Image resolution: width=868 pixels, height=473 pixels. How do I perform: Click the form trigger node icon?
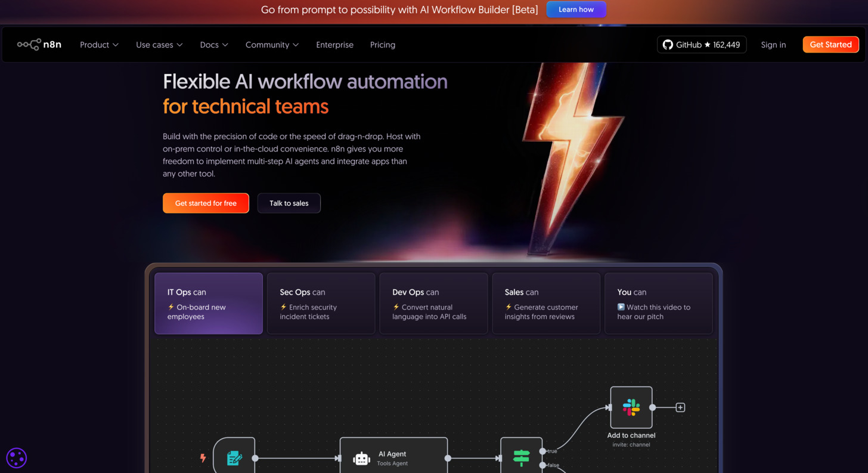tap(234, 457)
